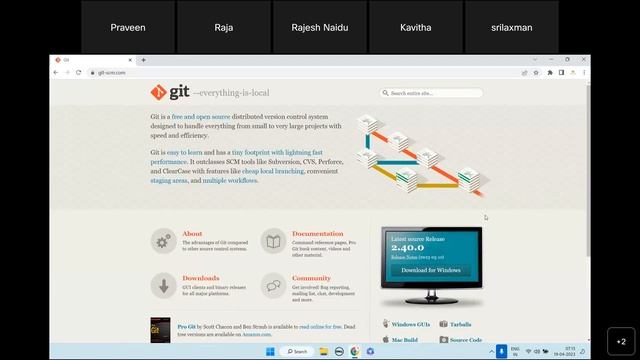Click the Community chat bubbles icon

coord(273,286)
